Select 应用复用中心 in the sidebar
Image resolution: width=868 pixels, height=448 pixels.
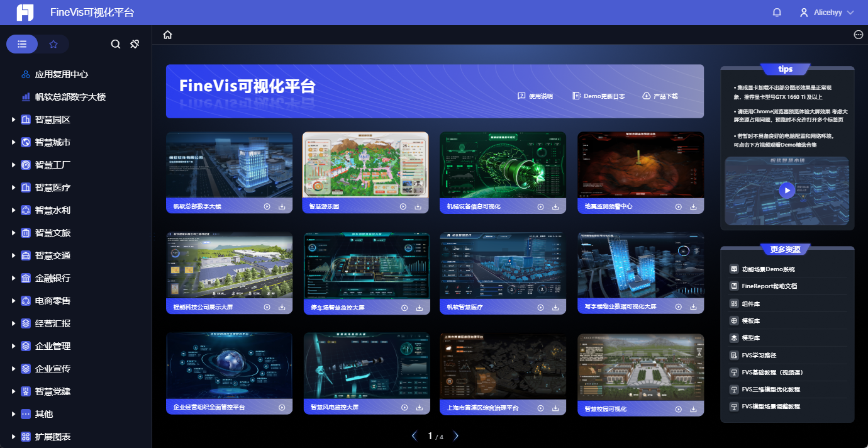(x=63, y=74)
